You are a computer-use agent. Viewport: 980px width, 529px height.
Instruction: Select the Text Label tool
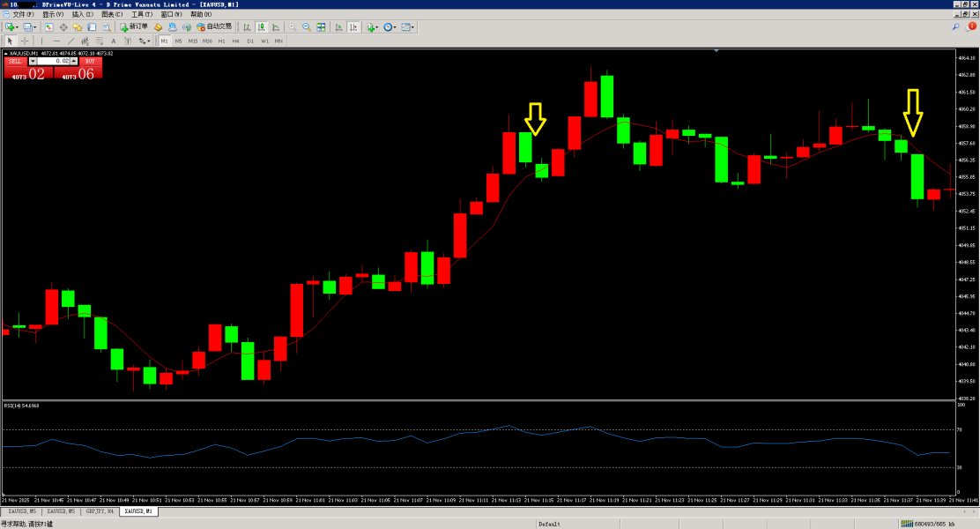(128, 41)
